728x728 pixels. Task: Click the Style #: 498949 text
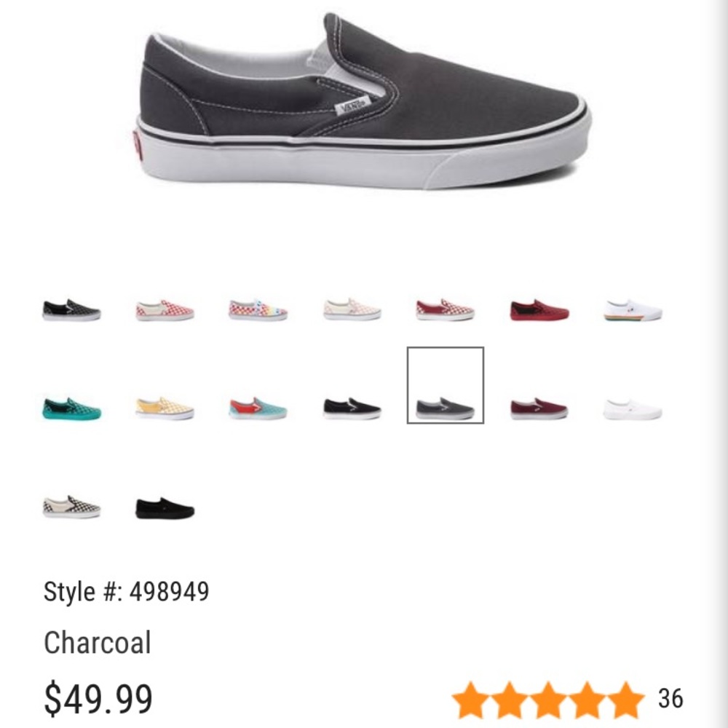126,592
